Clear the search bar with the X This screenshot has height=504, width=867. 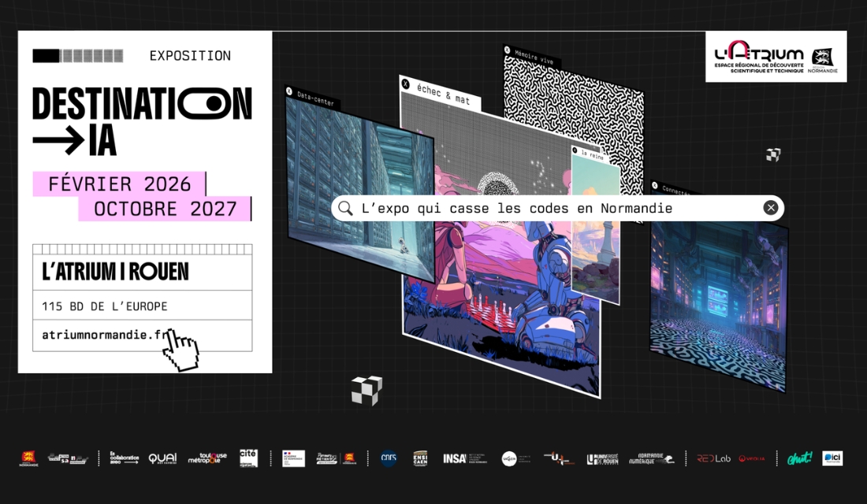point(770,208)
